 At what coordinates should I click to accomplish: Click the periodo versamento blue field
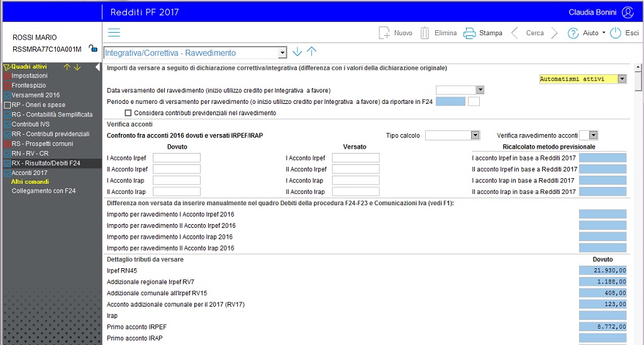pos(450,101)
